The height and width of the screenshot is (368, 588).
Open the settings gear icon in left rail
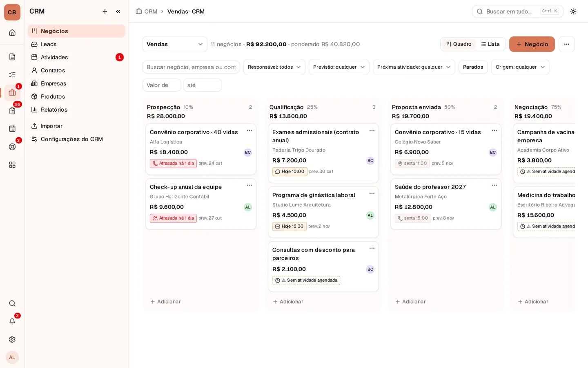coord(12,339)
